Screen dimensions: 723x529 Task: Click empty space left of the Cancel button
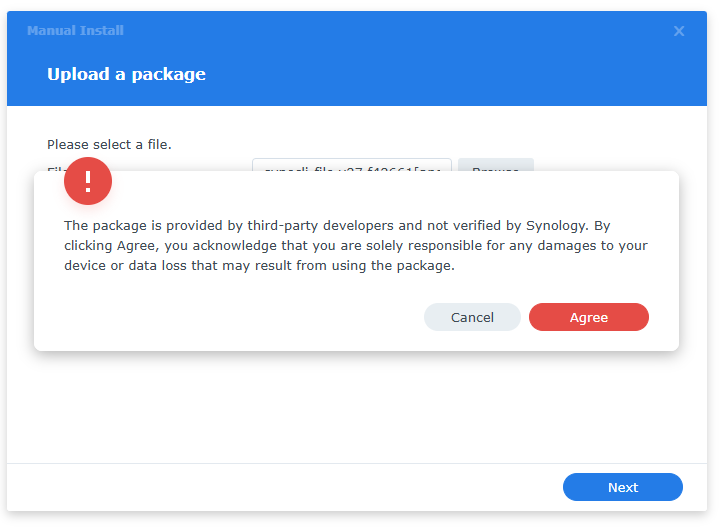[230, 317]
